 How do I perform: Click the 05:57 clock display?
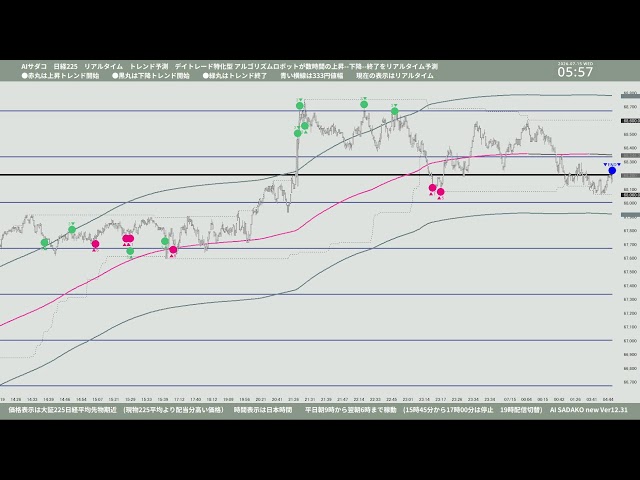575,72
